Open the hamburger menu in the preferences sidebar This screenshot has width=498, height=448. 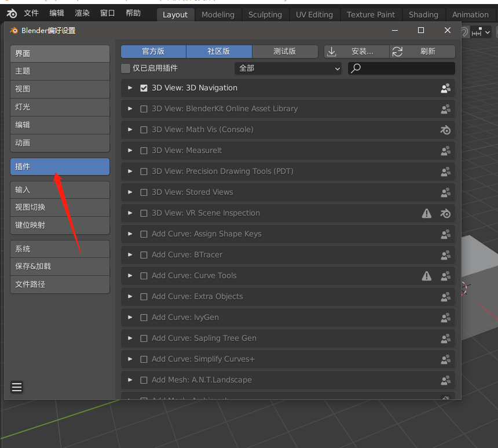pyautogui.click(x=17, y=387)
